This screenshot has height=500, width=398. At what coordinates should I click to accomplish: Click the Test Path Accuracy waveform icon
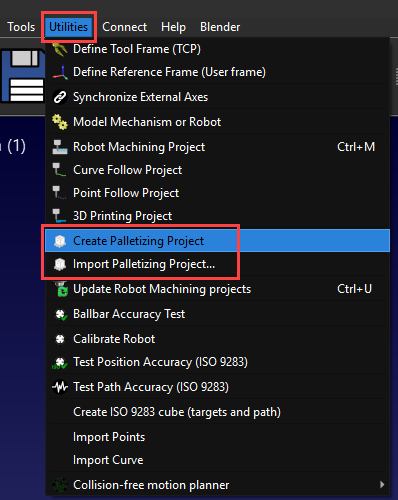60,387
